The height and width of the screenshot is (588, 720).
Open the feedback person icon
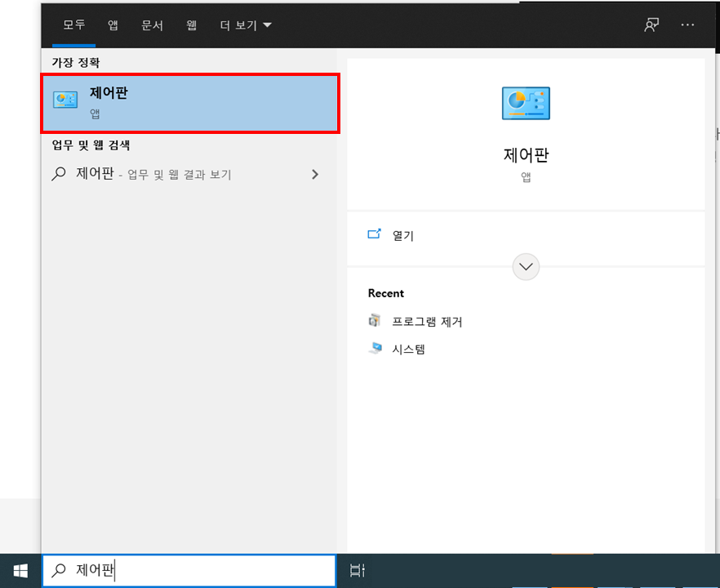(x=651, y=24)
